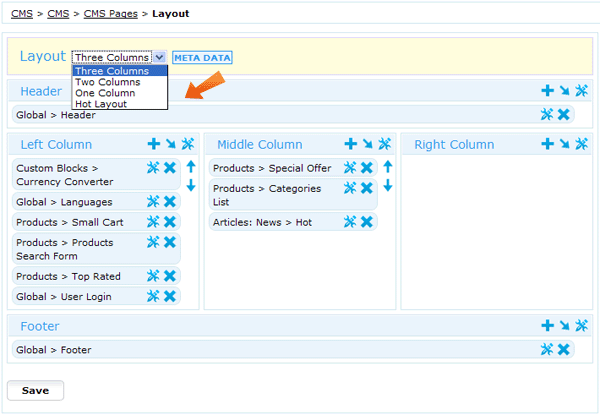The height and width of the screenshot is (415, 600).
Task: Delete the Products Search Form block
Action: pos(170,242)
